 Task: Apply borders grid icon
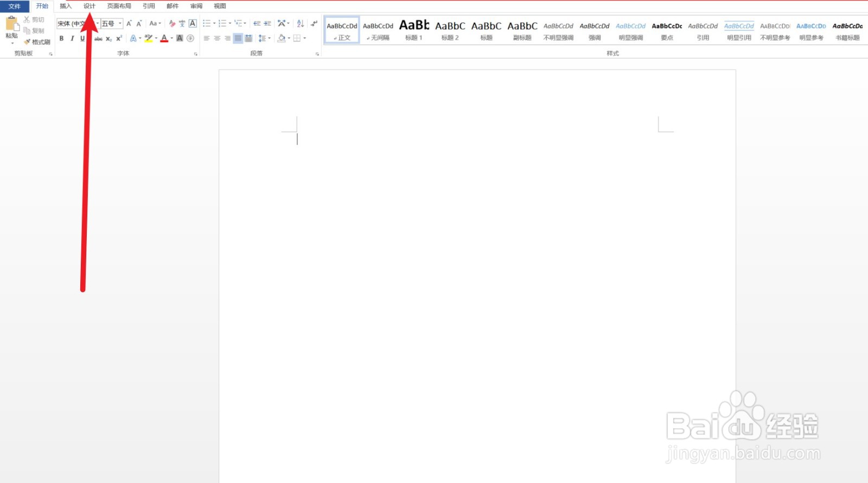(x=297, y=38)
